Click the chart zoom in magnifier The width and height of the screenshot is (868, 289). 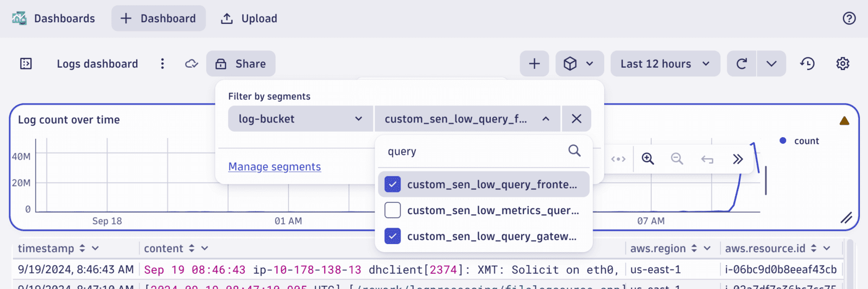648,159
